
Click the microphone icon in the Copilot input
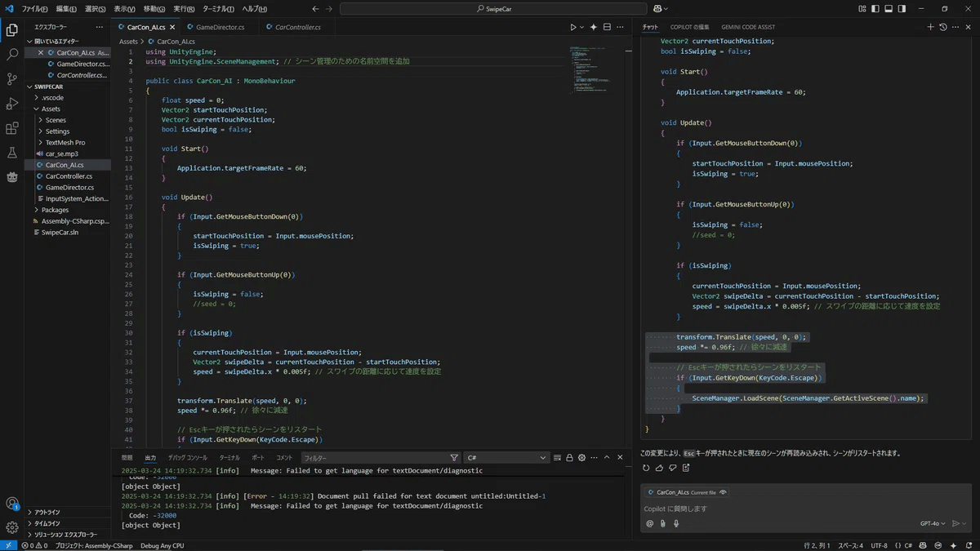coord(675,522)
